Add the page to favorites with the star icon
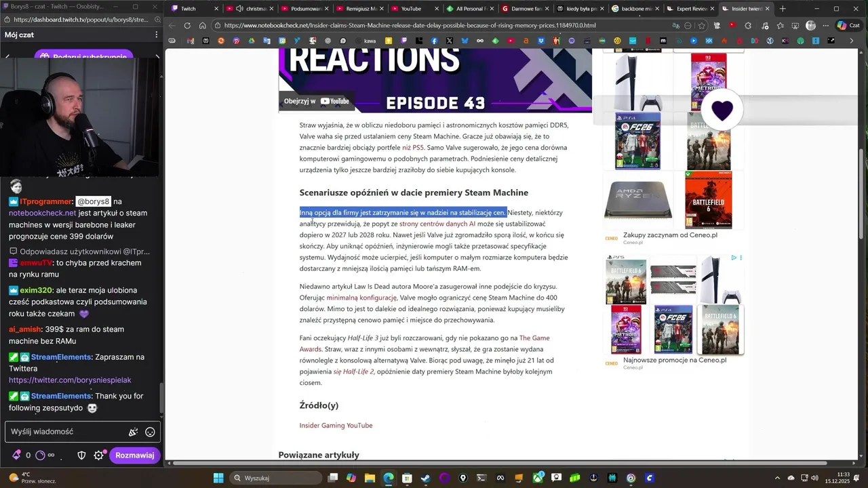 point(701,26)
